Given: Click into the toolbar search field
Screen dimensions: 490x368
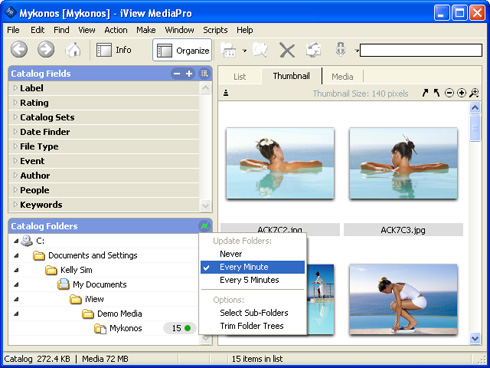Looking at the screenshot, I should (421, 50).
